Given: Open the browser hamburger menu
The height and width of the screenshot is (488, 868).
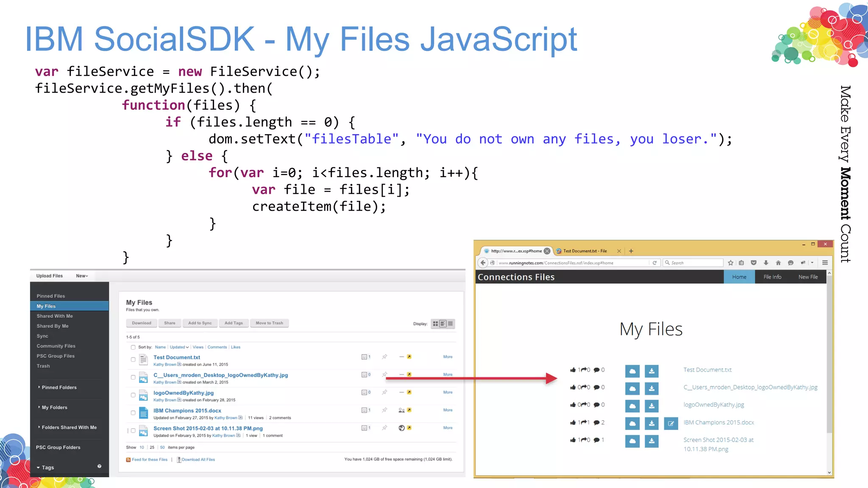Looking at the screenshot, I should [825, 263].
